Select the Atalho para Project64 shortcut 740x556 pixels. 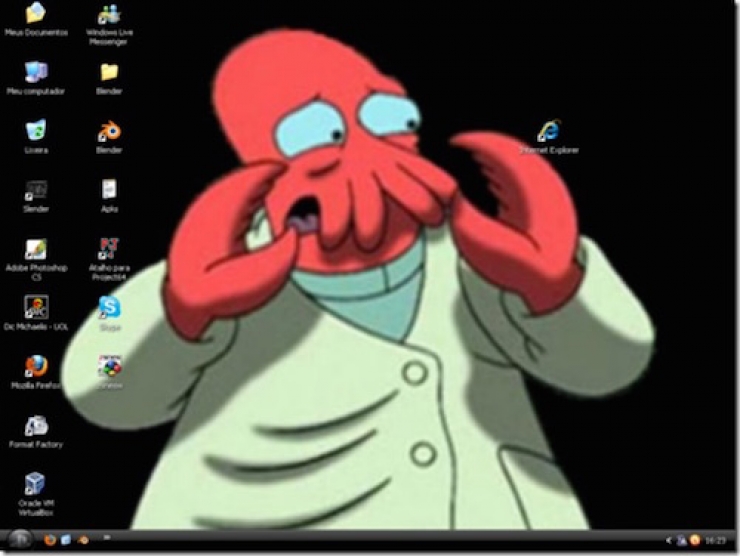click(x=109, y=249)
